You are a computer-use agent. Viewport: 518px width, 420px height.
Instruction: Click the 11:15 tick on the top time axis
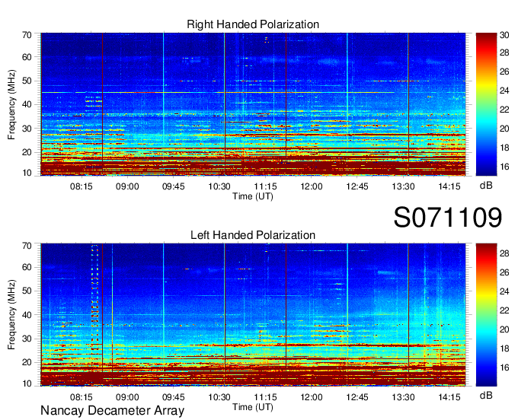[265, 186]
